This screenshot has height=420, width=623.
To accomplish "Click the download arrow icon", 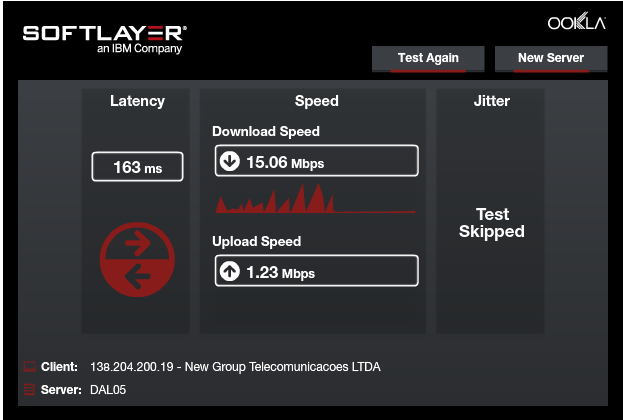I will coord(230,162).
